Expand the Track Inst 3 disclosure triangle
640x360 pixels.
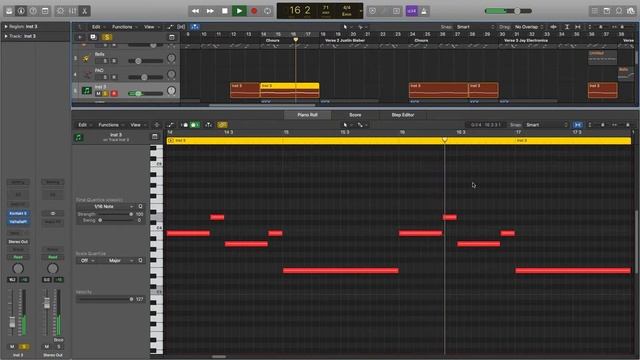pyautogui.click(x=6, y=36)
